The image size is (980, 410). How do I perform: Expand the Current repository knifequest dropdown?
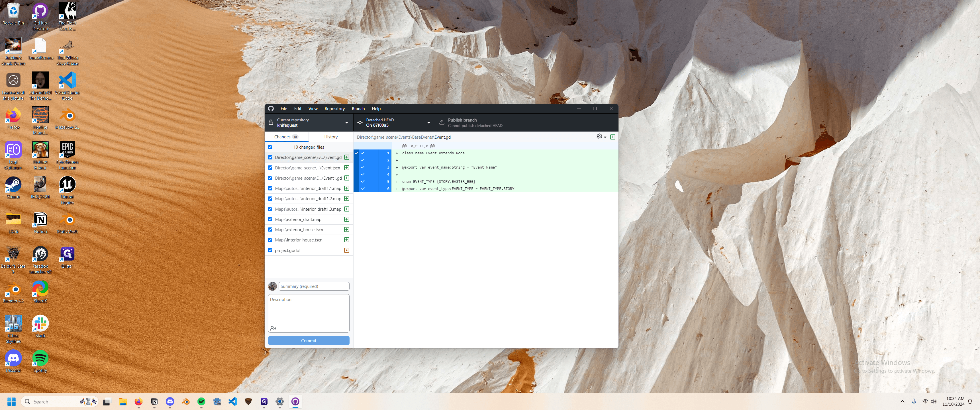[x=309, y=122]
